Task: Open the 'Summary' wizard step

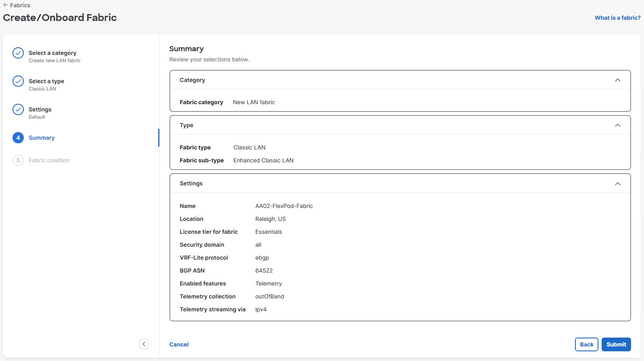Action: click(x=42, y=138)
